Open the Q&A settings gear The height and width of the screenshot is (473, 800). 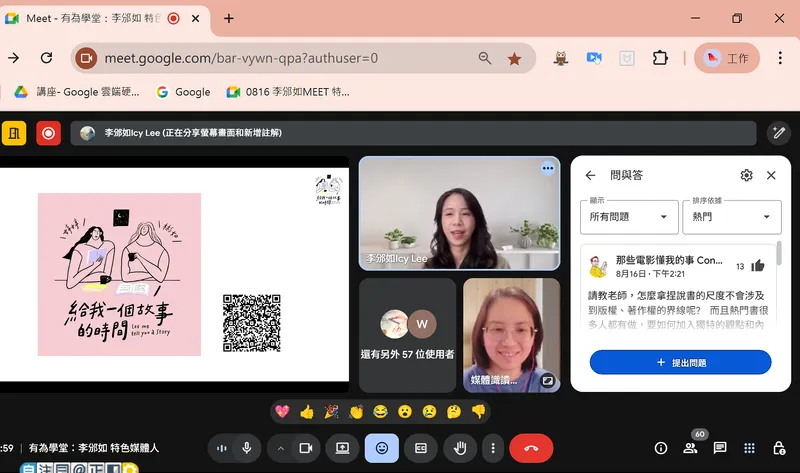(x=746, y=176)
